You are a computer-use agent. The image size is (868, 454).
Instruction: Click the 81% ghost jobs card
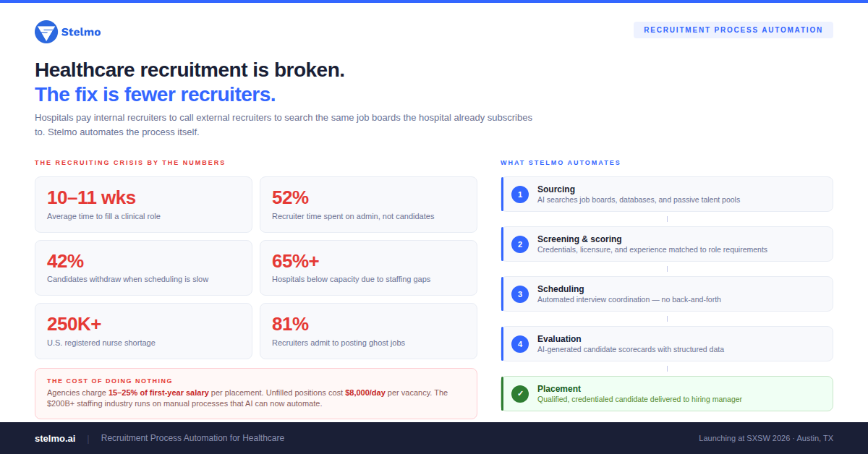pos(368,330)
